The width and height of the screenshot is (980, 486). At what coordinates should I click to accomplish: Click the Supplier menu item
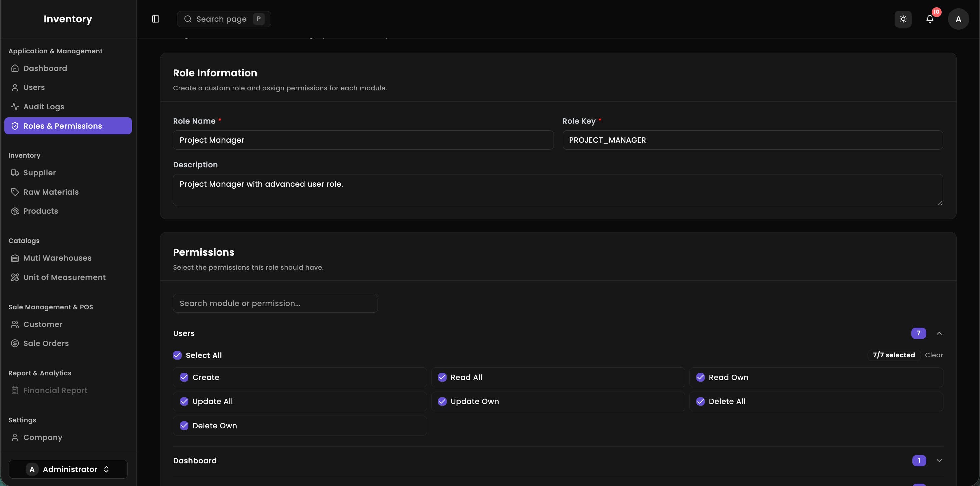[68, 173]
